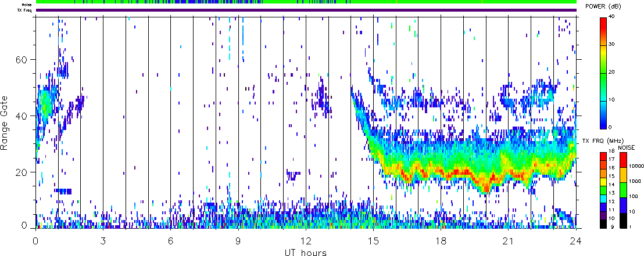Click the red top of the POWER colorbar
The height and width of the screenshot is (256, 644).
tap(604, 24)
